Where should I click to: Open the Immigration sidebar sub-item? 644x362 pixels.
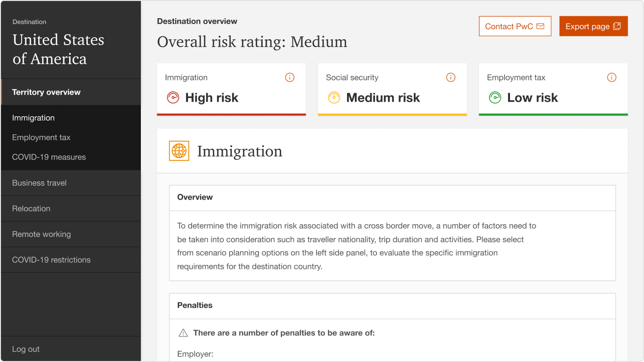(x=33, y=118)
